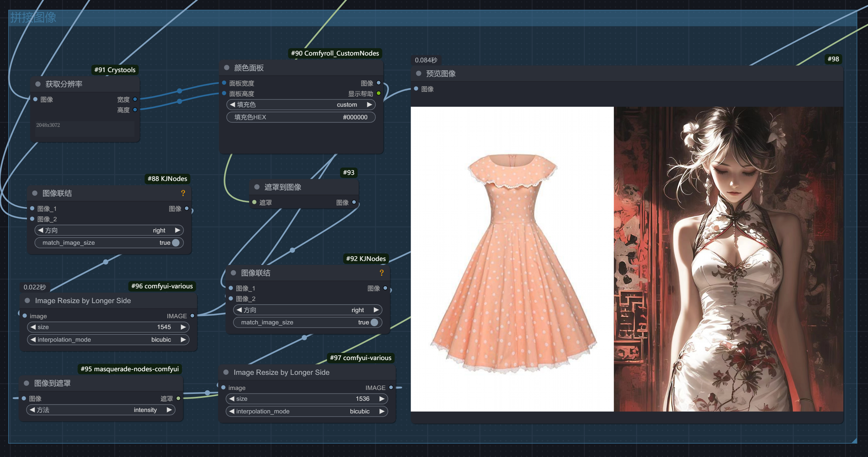Click IMAGE output socket of #97 resize node
868x457 pixels.
point(391,387)
